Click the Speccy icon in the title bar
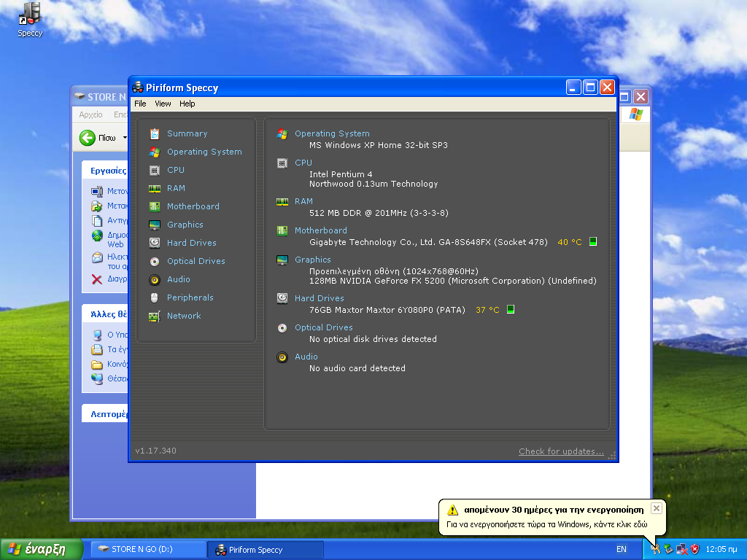Screen dimensions: 747x560 [x=138, y=87]
